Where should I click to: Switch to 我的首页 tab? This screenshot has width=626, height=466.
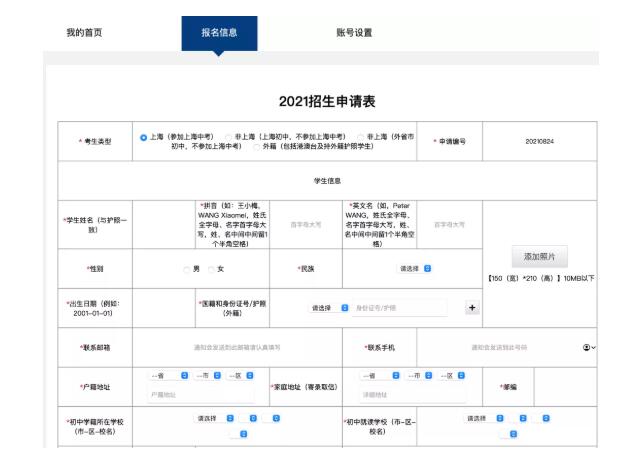click(x=84, y=33)
